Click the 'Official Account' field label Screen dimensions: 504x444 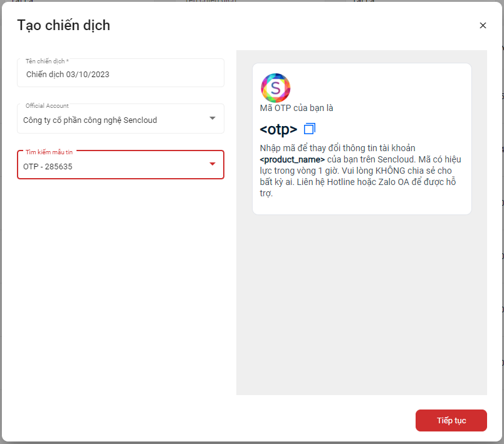47,106
